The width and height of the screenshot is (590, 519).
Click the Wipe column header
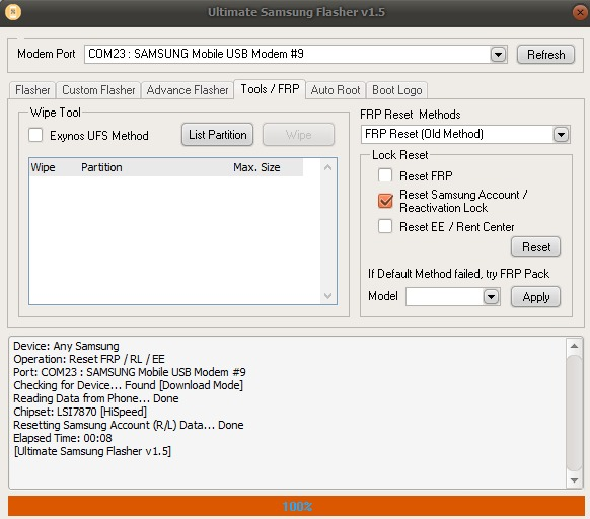click(43, 167)
